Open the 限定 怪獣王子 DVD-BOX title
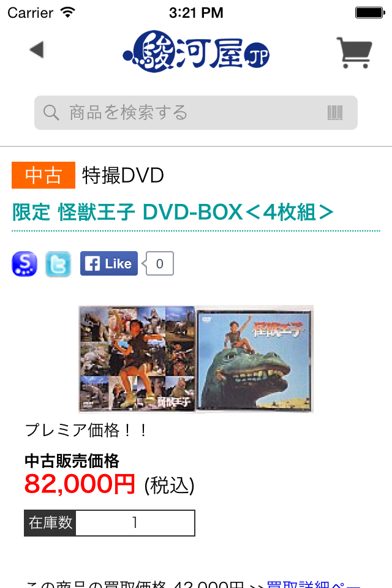The width and height of the screenshot is (392, 588). tap(173, 213)
